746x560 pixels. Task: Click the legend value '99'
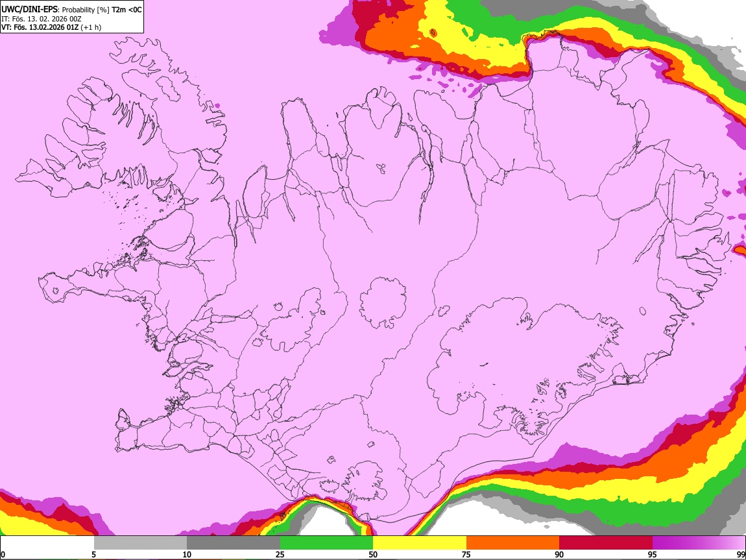click(740, 554)
